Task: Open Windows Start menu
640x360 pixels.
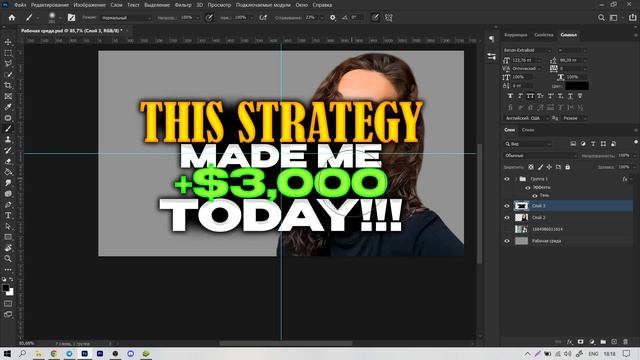Action: coord(7,353)
